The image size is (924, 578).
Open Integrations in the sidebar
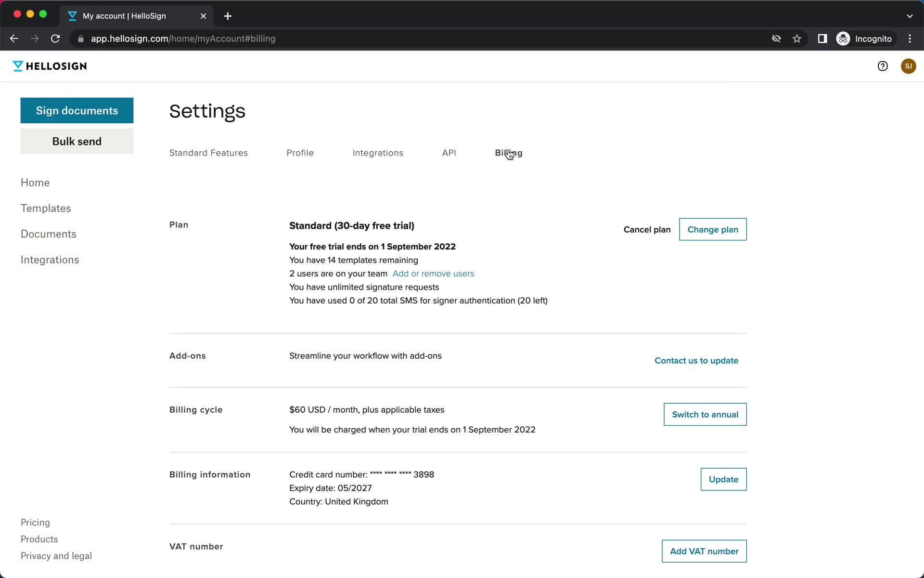(50, 260)
